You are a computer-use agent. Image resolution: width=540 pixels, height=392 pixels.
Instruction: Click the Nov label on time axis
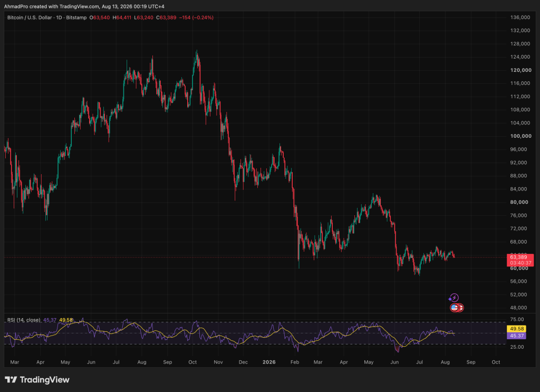(218, 362)
